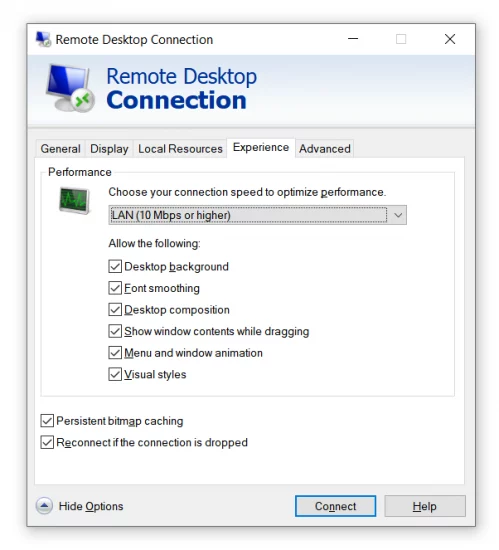Screen dimensions: 499x550
Task: Click the Connect button
Action: [335, 506]
